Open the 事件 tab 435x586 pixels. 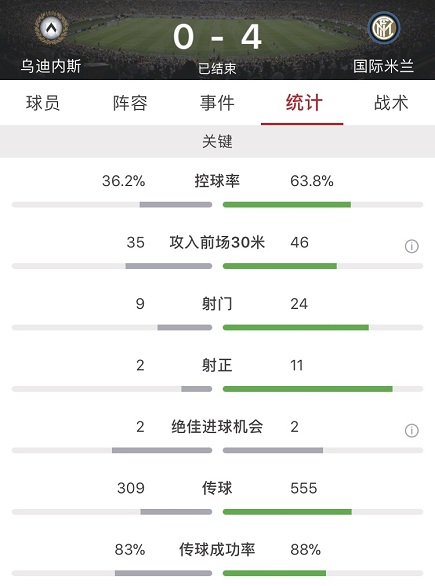[217, 103]
